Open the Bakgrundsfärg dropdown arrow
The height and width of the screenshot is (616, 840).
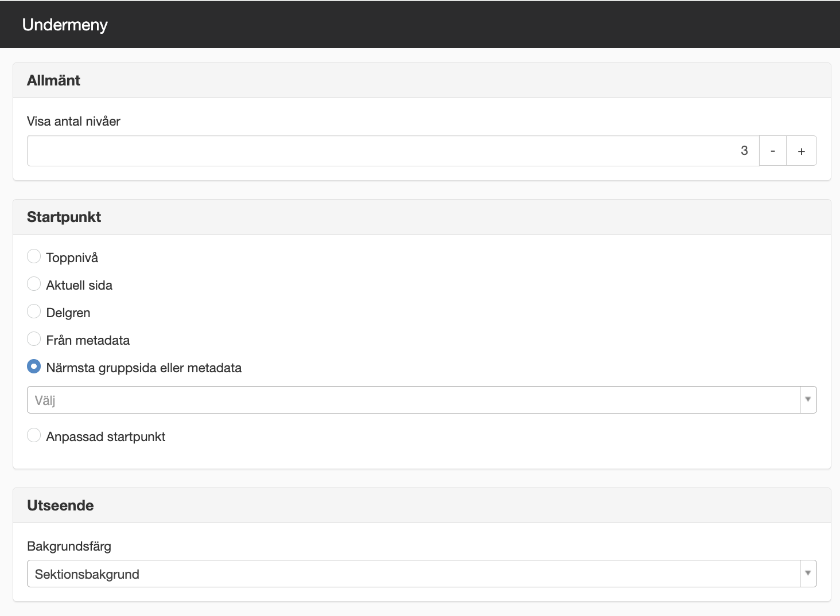(x=808, y=574)
